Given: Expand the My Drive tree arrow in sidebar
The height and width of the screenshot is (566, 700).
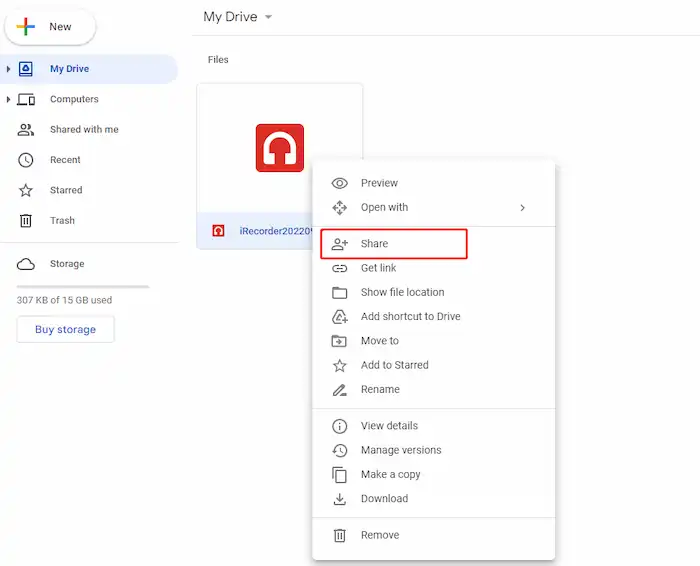Looking at the screenshot, I should pyautogui.click(x=8, y=69).
